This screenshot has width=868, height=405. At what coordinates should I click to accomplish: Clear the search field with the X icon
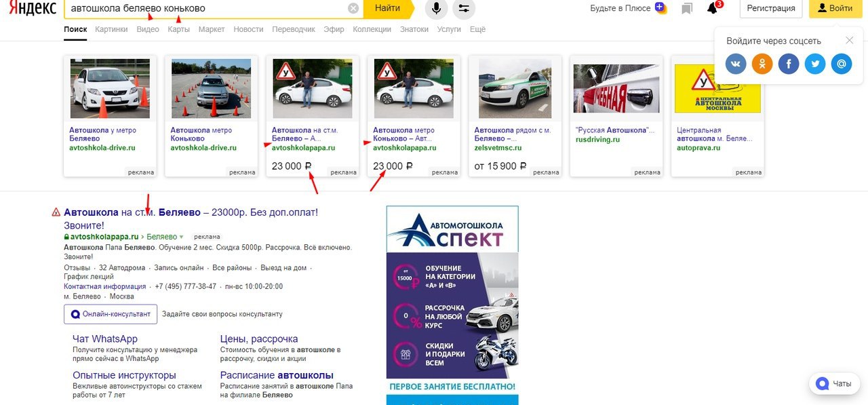click(x=353, y=8)
